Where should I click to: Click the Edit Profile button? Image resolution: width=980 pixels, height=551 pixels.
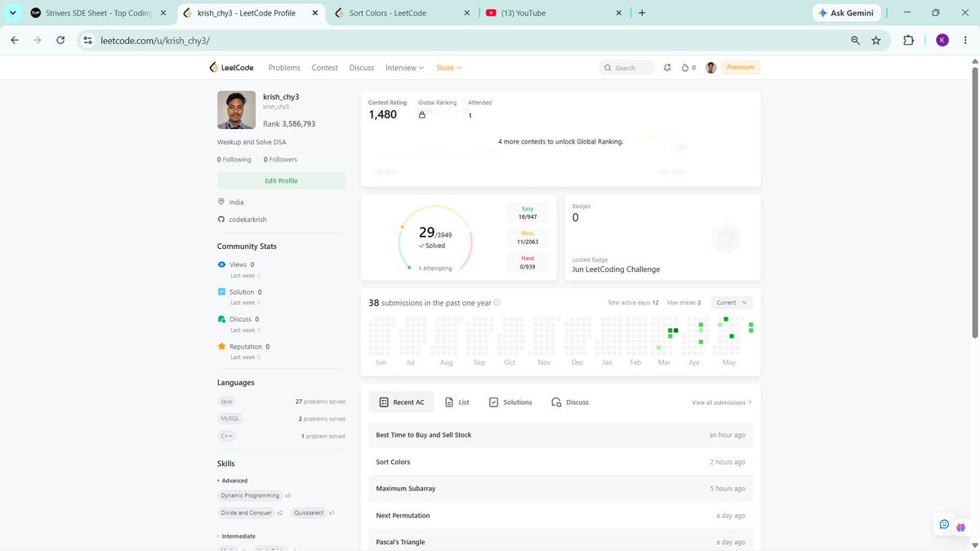(281, 180)
